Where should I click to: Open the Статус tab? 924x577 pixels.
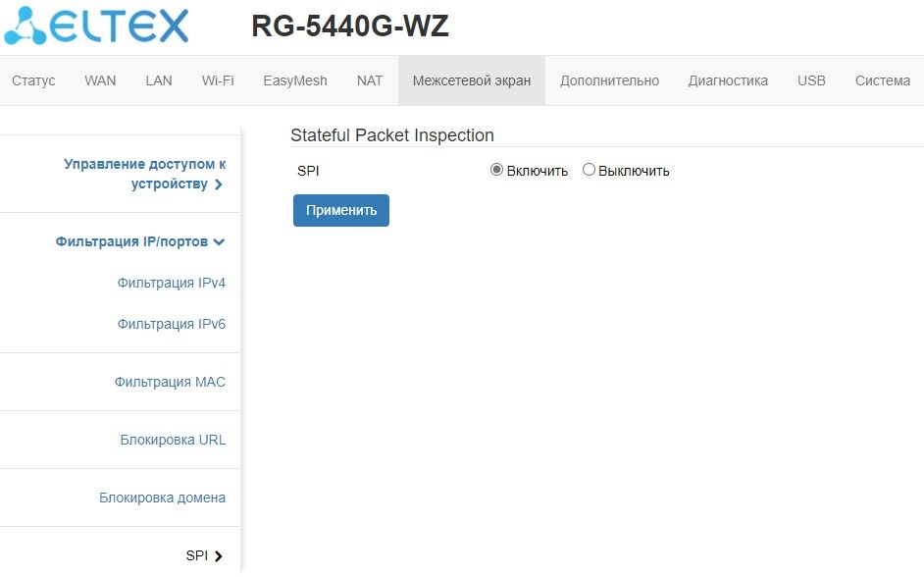(33, 80)
